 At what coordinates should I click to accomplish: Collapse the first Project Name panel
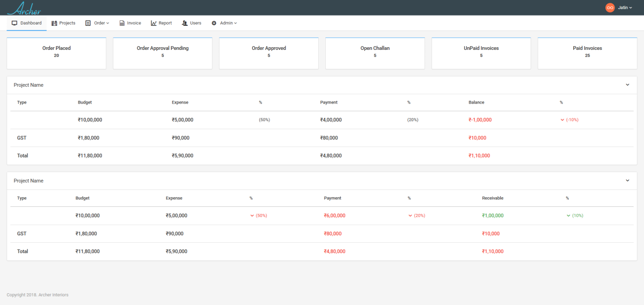pyautogui.click(x=627, y=85)
